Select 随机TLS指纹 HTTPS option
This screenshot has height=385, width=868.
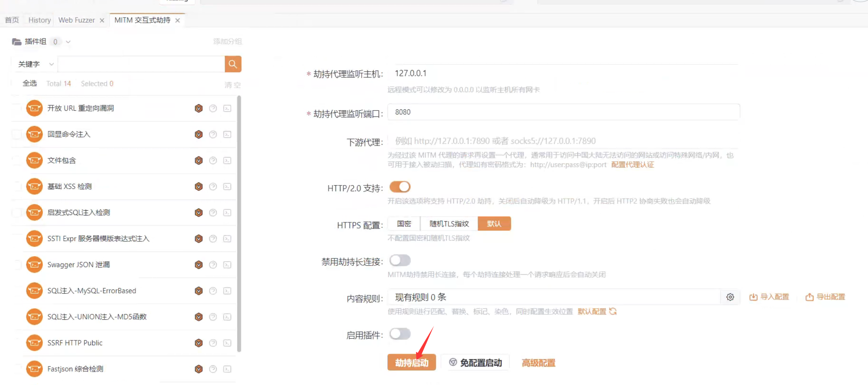[449, 224]
